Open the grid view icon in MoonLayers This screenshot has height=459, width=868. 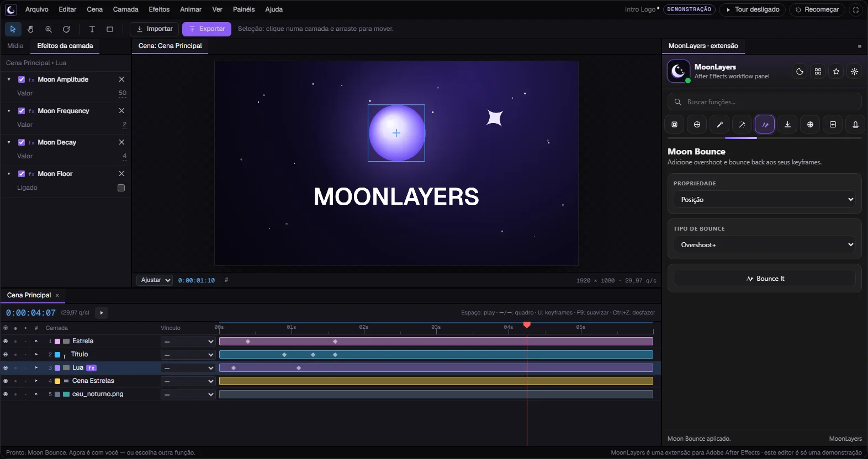click(x=818, y=71)
